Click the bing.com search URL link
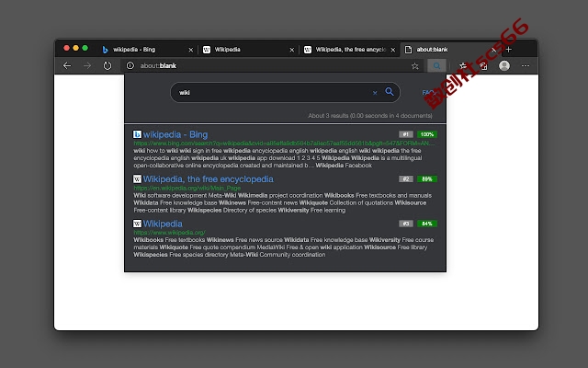The image size is (588, 368). (x=284, y=144)
